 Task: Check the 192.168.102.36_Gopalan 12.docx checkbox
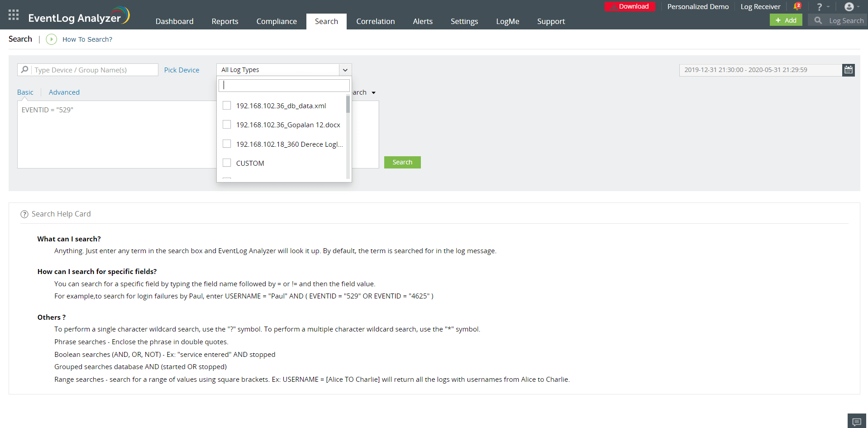(227, 125)
